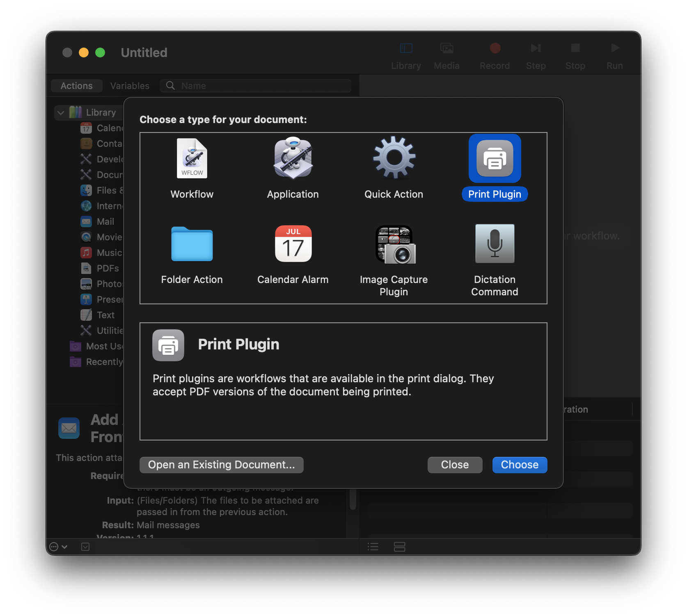Image resolution: width=687 pixels, height=616 pixels.
Task: Toggle the description panel checkbox icon
Action: (85, 547)
